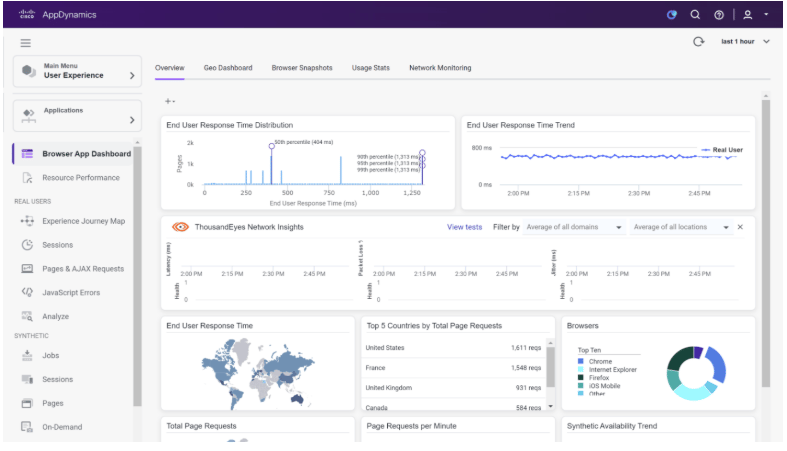Click the ThousandEyes eye logo icon
The width and height of the screenshot is (787, 451).
coord(180,227)
